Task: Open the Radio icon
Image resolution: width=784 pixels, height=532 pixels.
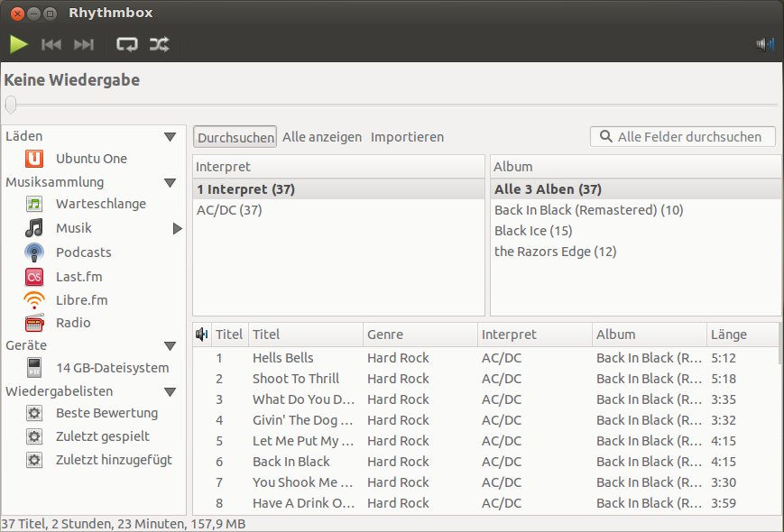Action: pyautogui.click(x=34, y=323)
